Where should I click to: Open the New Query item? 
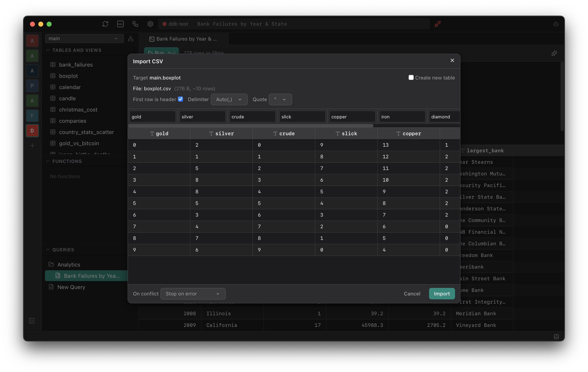(71, 287)
